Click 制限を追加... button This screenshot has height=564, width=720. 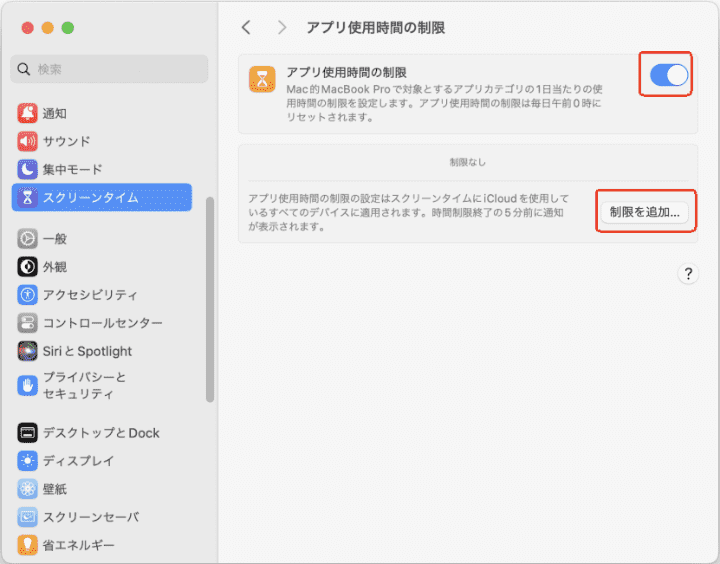click(x=645, y=212)
